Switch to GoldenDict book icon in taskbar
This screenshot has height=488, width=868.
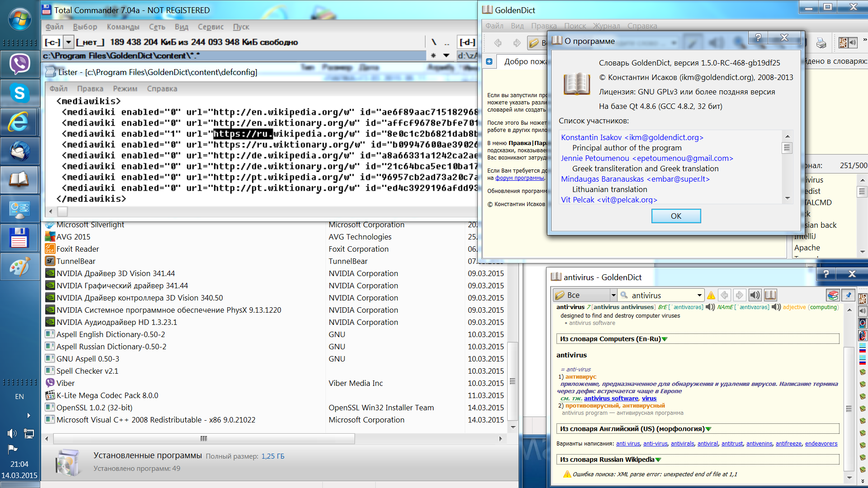coord(19,180)
